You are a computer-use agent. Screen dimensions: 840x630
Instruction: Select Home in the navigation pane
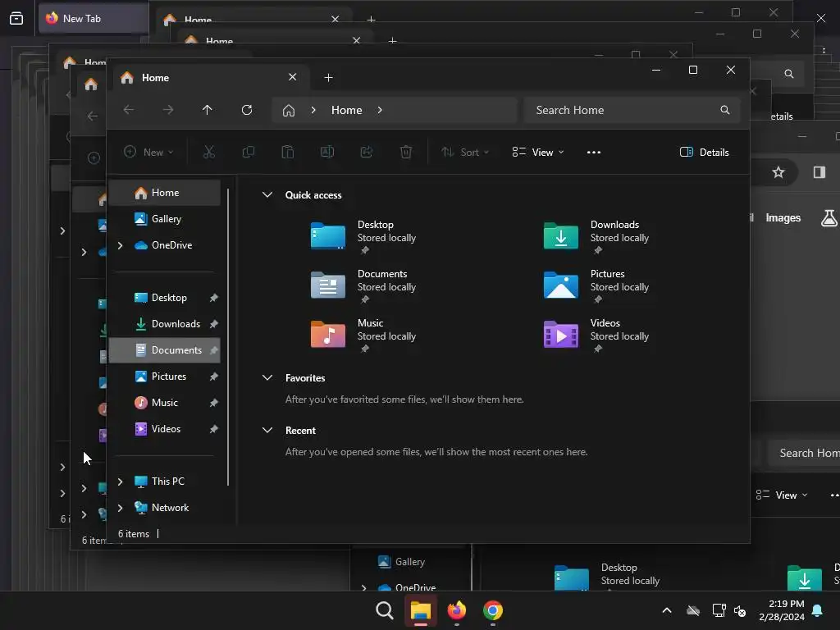pos(164,193)
